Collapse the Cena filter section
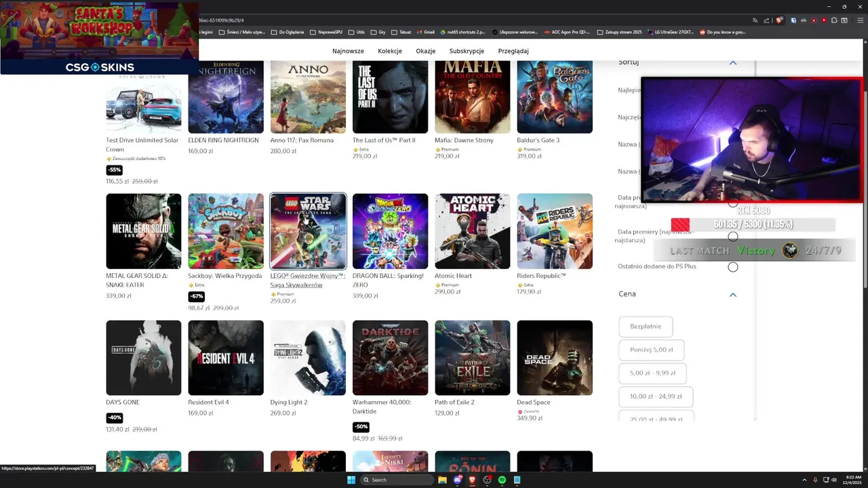The width and height of the screenshot is (868, 488). point(732,295)
